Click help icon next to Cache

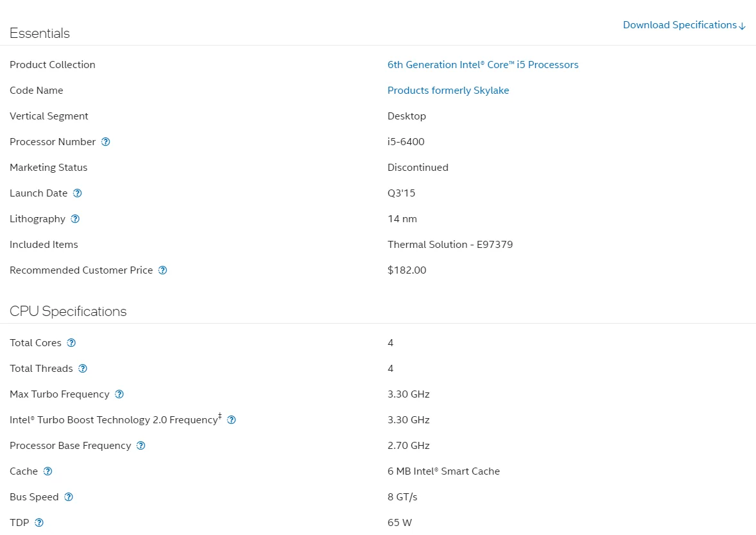[47, 471]
